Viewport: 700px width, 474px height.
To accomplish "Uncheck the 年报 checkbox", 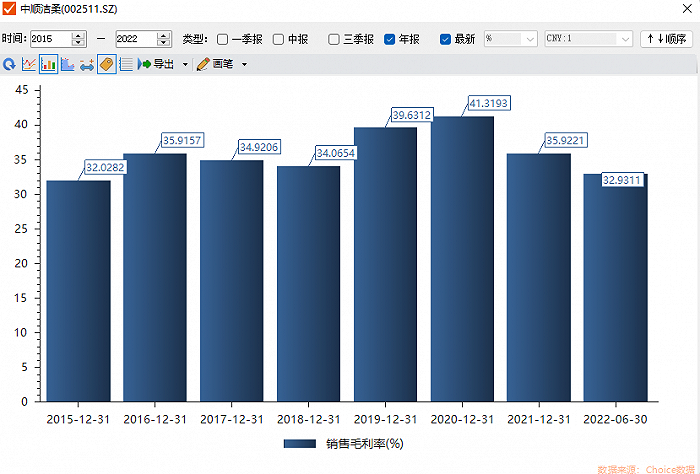I will [x=390, y=39].
